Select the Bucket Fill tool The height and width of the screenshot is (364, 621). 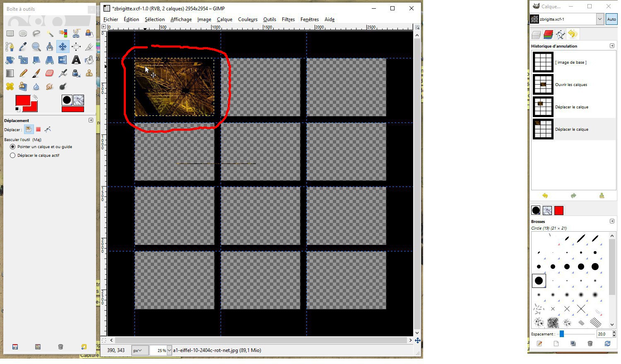pyautogui.click(x=89, y=60)
